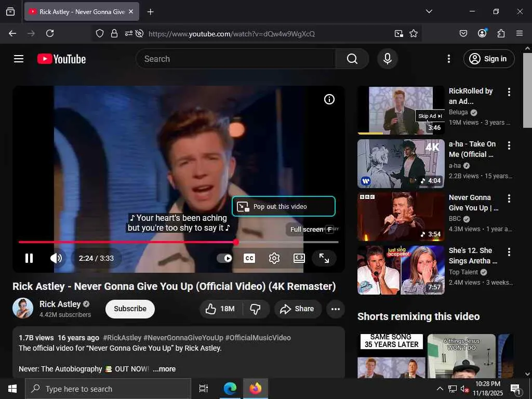Like the video with 18M likes
This screenshot has height=399, width=532.
pyautogui.click(x=220, y=309)
